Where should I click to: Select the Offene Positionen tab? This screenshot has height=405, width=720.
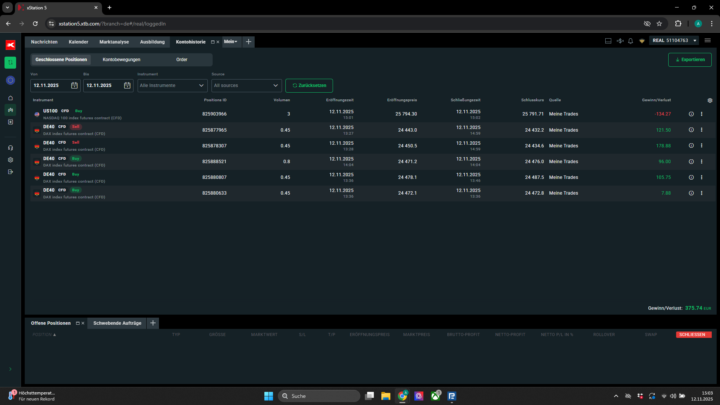pos(51,323)
